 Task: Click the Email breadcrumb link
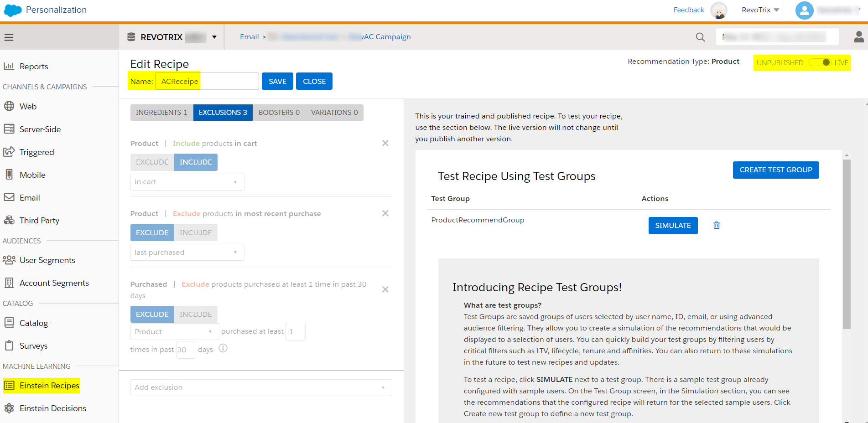click(x=249, y=37)
